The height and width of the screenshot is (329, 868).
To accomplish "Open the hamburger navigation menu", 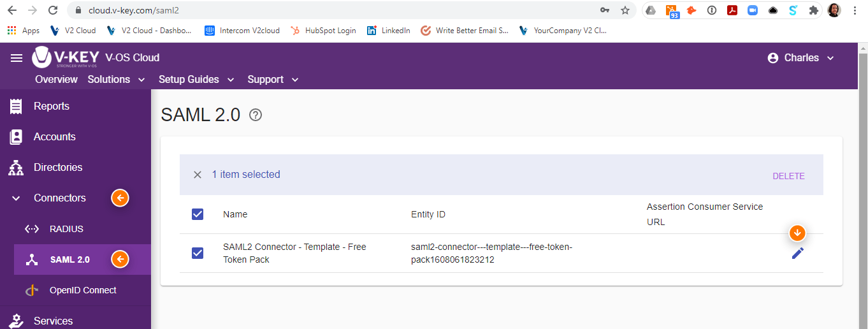I will (x=17, y=58).
